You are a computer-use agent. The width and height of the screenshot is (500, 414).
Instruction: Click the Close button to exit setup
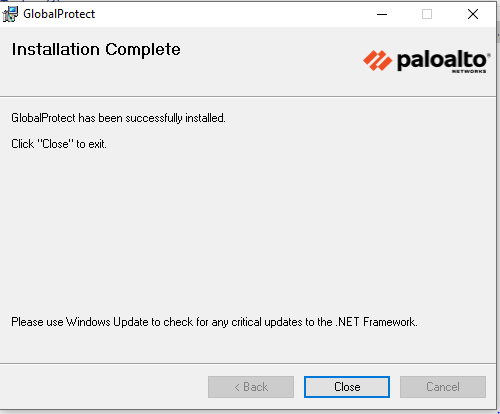click(347, 387)
